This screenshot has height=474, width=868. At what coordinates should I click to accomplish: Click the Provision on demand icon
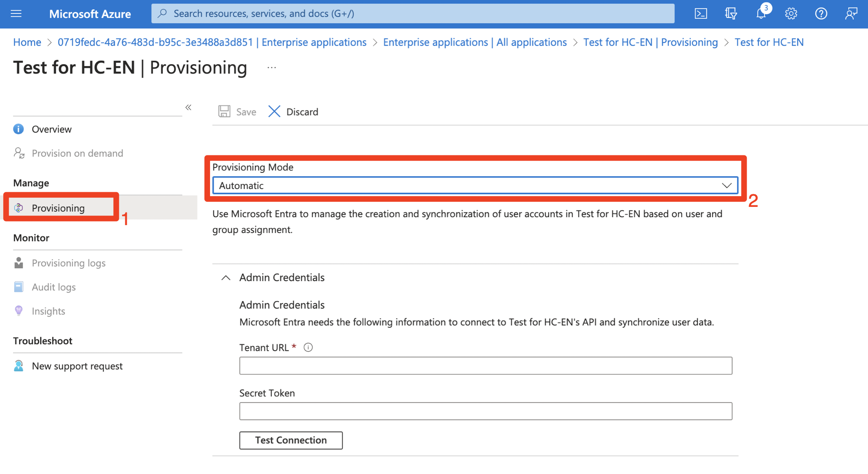pos(19,153)
